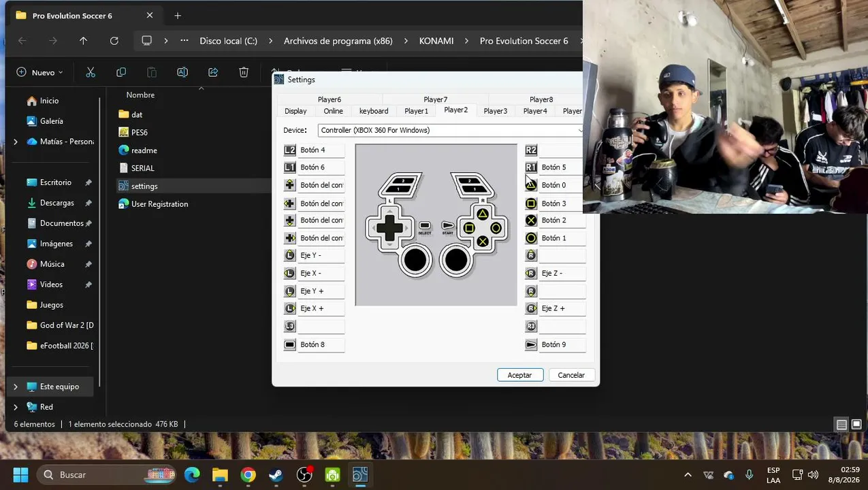
Task: Click the right stick down icon
Action: (x=531, y=291)
